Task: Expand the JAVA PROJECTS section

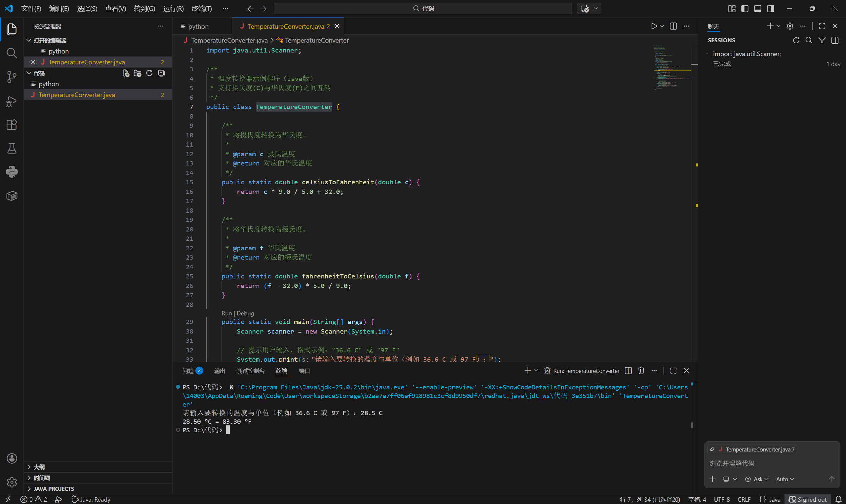Action: click(54, 489)
